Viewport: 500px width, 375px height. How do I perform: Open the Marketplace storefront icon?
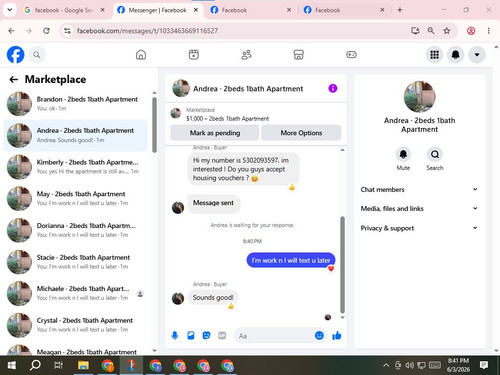299,55
